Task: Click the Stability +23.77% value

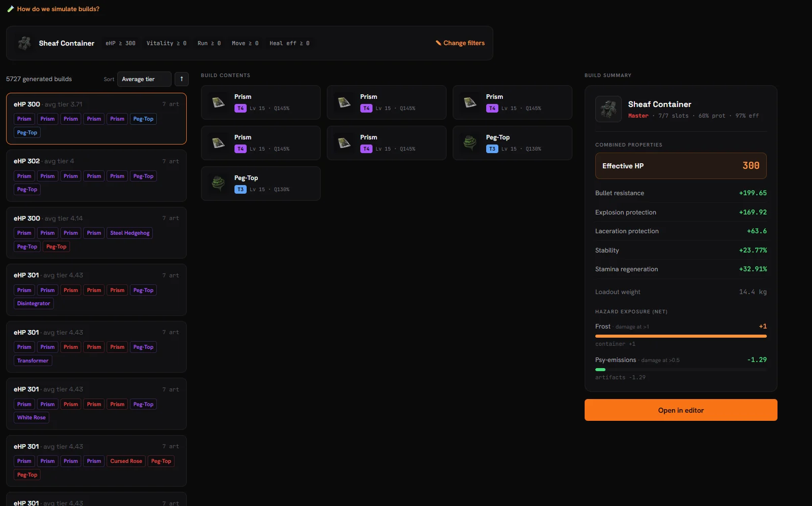Action: click(753, 250)
